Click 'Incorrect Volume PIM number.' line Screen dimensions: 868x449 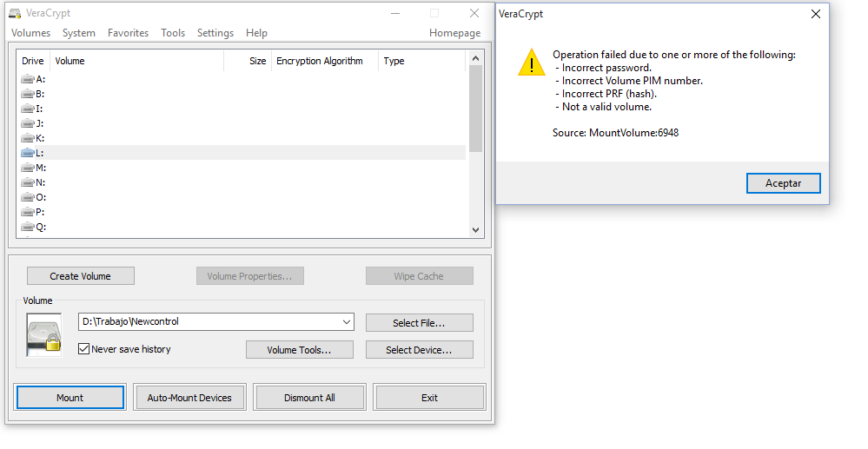click(x=629, y=81)
